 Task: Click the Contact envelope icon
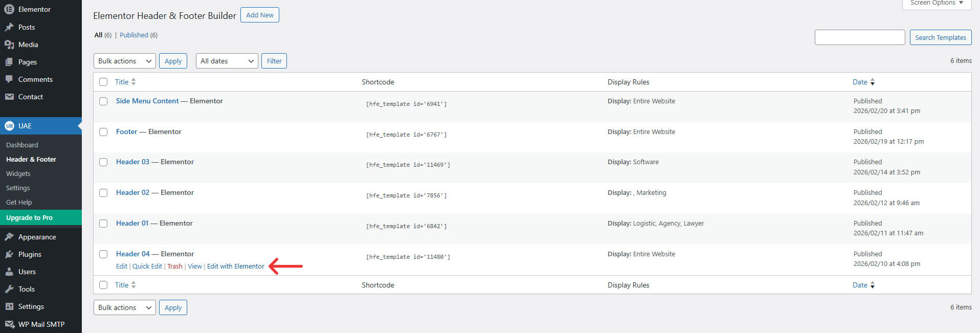tap(9, 97)
